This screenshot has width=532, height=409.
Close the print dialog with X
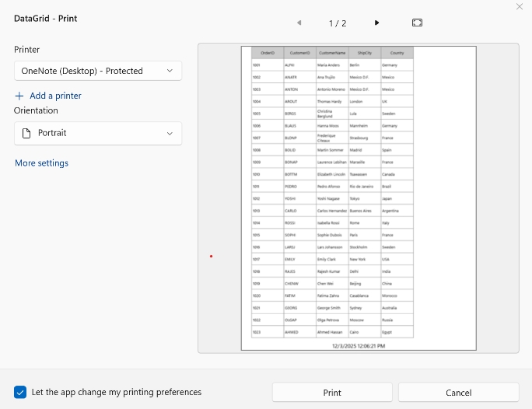click(519, 6)
